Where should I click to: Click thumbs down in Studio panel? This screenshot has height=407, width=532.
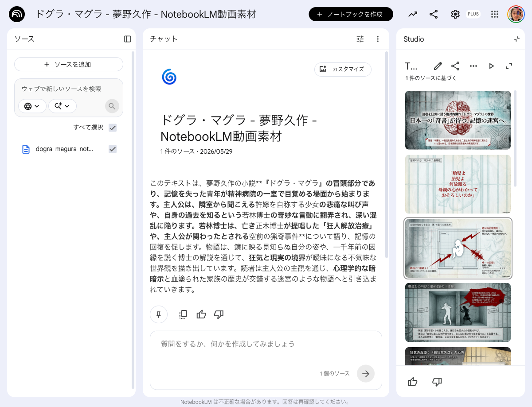(437, 381)
